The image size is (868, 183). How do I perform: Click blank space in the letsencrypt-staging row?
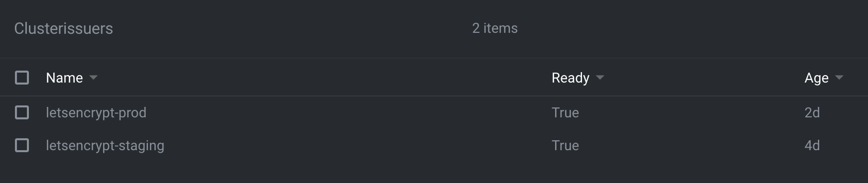click(349, 145)
